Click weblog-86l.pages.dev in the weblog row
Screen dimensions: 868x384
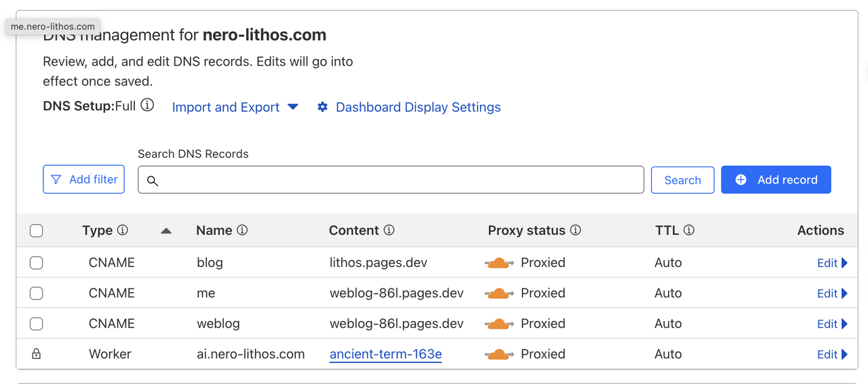tap(397, 324)
